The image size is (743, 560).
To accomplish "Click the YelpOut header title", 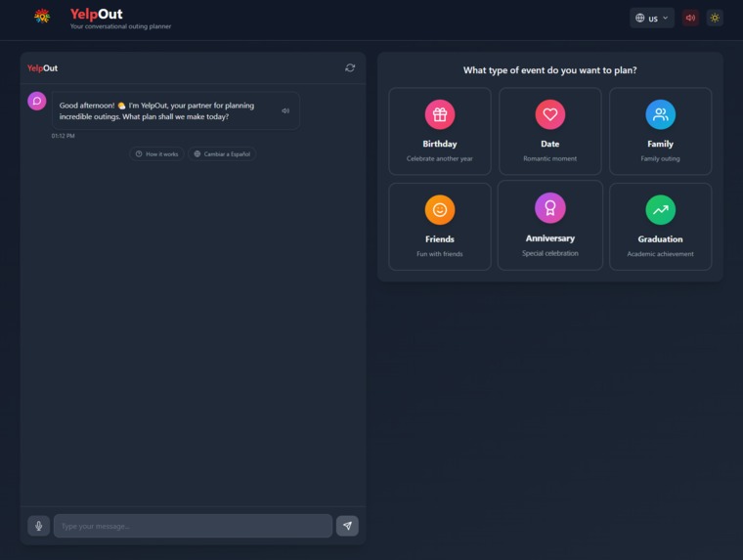I will click(x=96, y=14).
